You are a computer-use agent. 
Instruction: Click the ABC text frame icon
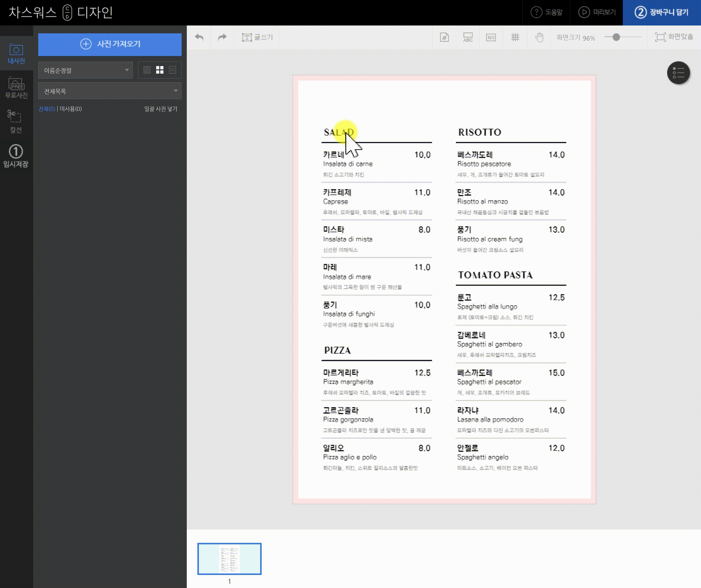pyautogui.click(x=468, y=37)
